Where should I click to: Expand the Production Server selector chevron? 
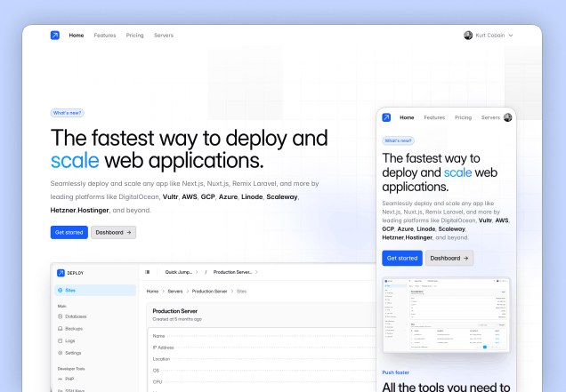(x=256, y=272)
